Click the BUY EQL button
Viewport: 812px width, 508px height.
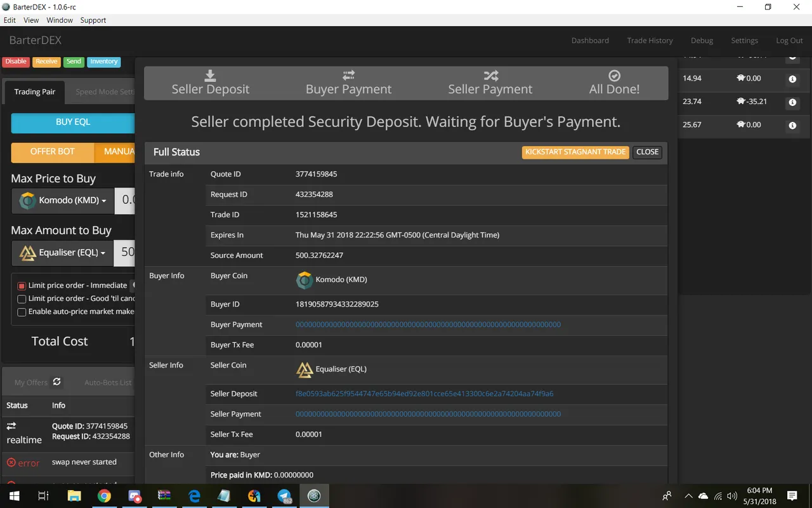tap(73, 123)
